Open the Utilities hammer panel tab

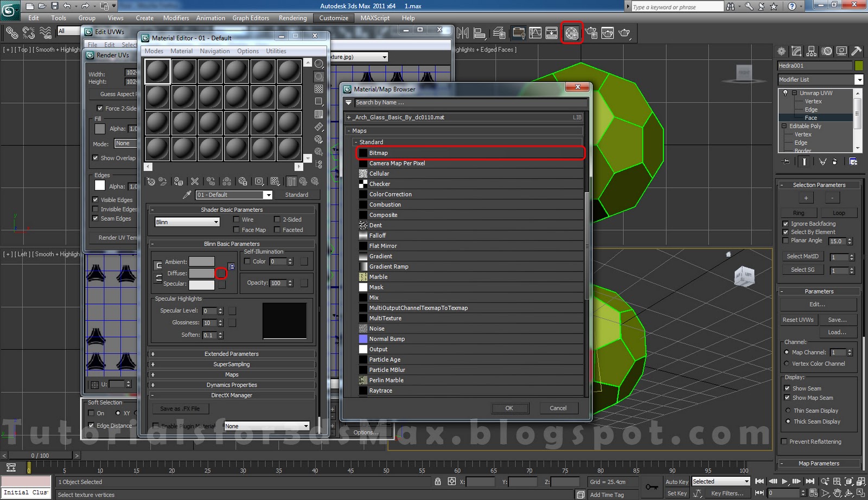(x=857, y=52)
